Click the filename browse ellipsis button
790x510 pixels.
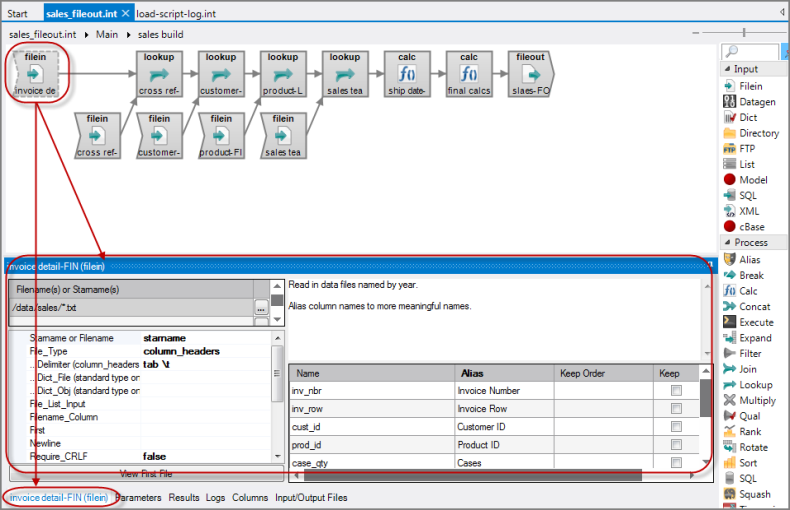point(261,307)
